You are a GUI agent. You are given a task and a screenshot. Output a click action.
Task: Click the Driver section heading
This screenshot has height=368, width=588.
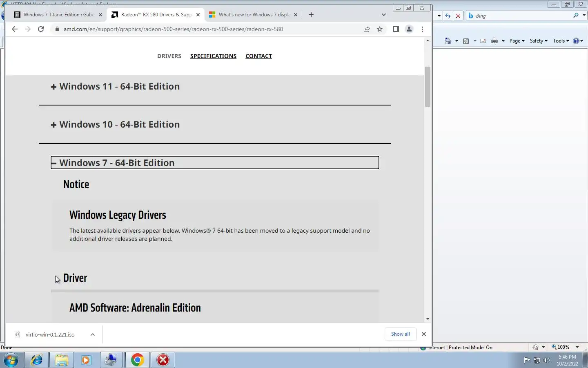click(75, 278)
